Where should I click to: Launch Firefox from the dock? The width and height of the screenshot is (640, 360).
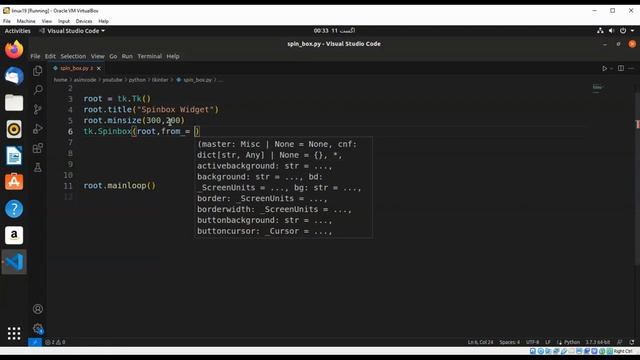[x=14, y=49]
